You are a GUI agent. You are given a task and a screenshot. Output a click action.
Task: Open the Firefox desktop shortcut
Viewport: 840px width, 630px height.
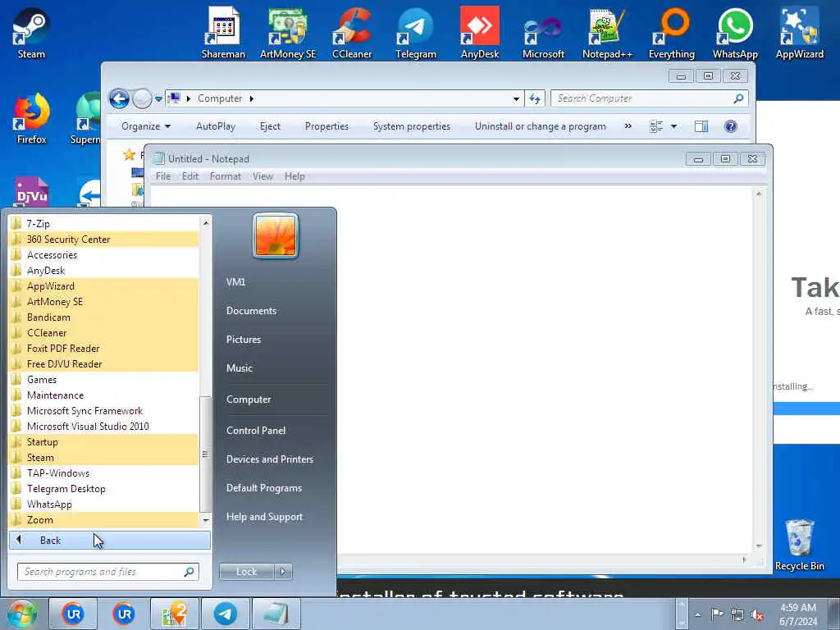pyautogui.click(x=31, y=118)
